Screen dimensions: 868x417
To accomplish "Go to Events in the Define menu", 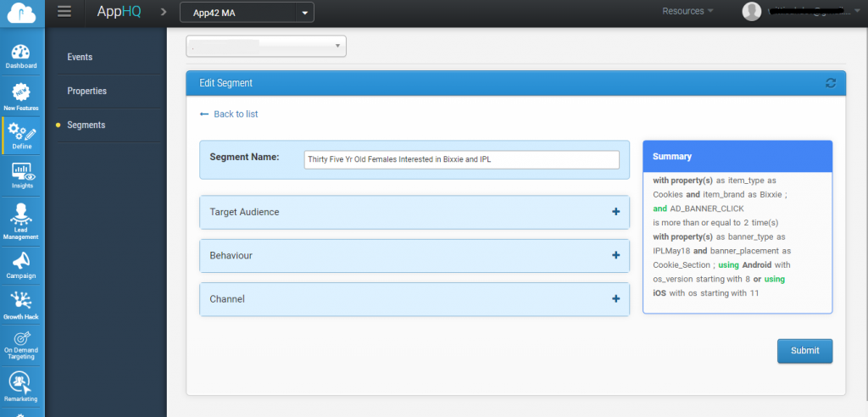I will [80, 57].
